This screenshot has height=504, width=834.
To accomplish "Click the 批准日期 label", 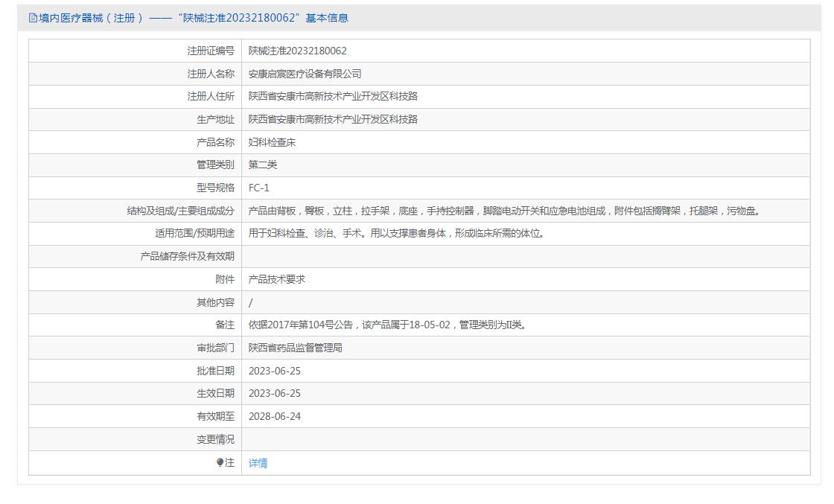I will tap(215, 371).
